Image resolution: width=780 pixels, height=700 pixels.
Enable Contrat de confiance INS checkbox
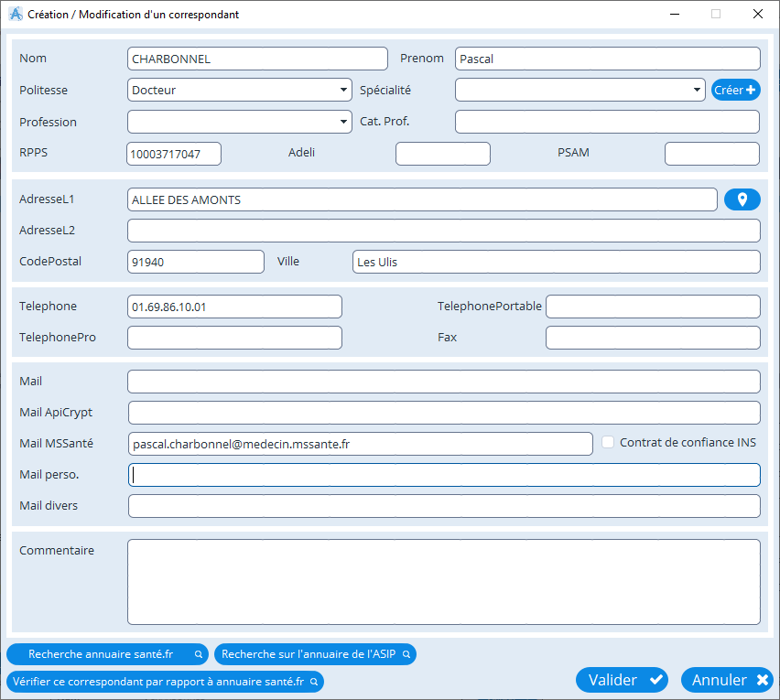(608, 443)
